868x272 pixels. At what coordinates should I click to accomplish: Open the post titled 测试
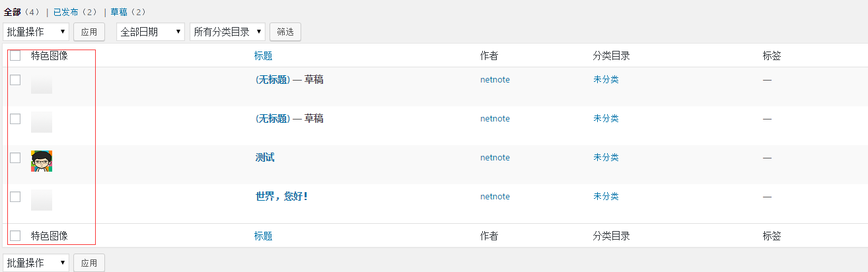pos(265,157)
